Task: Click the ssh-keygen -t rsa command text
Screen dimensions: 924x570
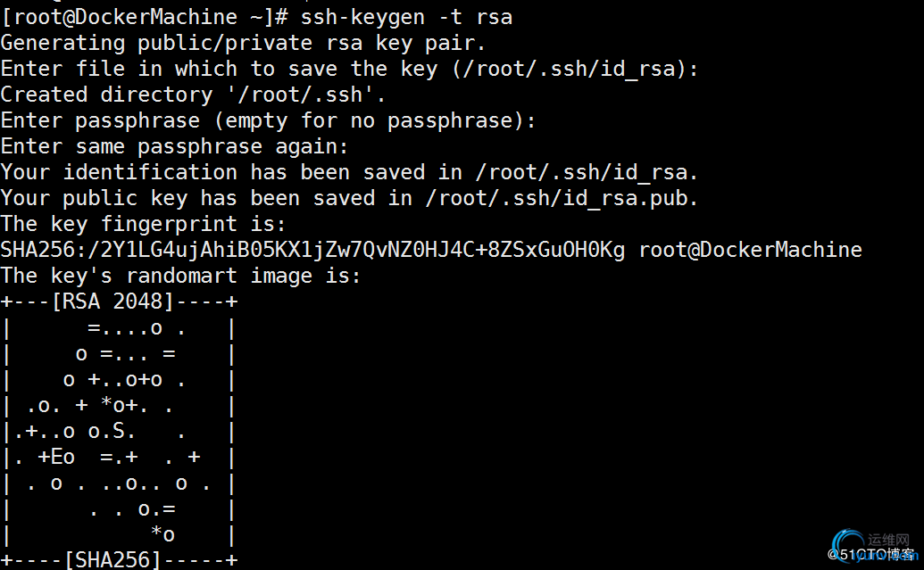Action: [x=406, y=17]
